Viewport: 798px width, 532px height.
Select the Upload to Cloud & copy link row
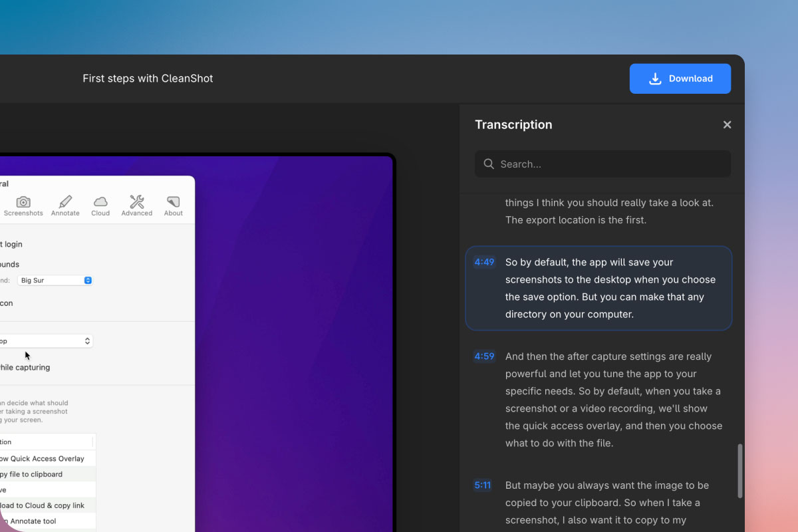point(43,505)
